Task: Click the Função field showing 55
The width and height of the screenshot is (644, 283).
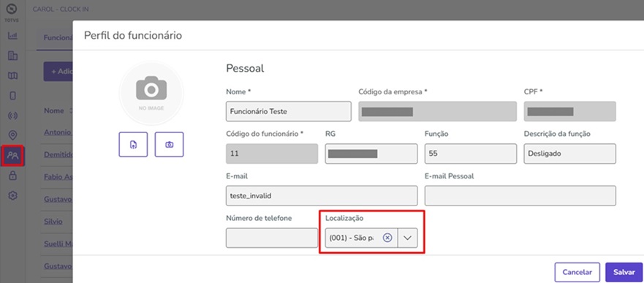Action: tap(470, 154)
